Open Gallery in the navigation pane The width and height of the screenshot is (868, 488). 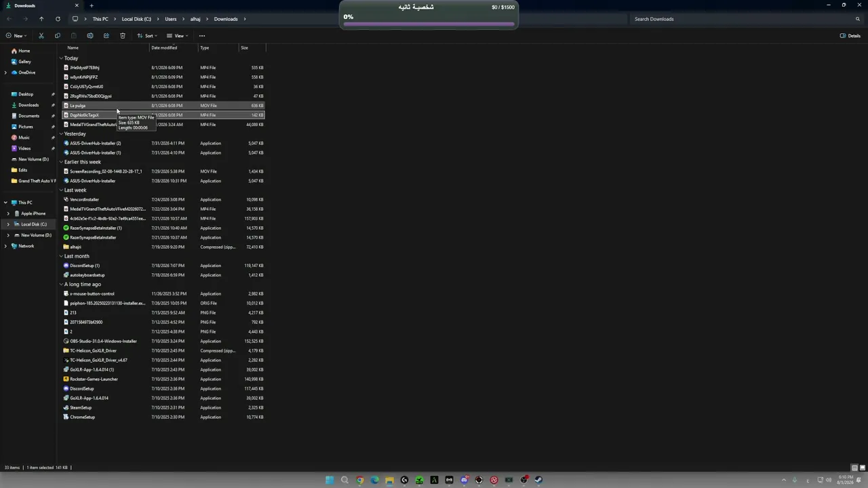[x=21, y=62]
